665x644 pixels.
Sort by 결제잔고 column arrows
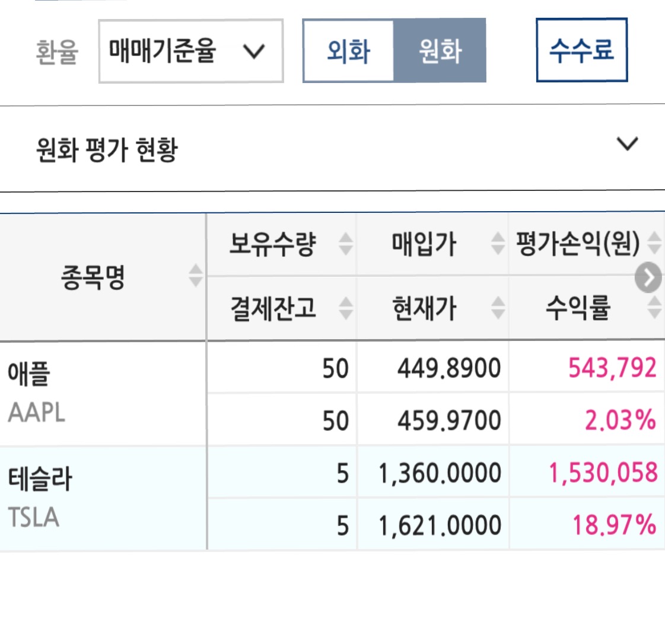click(346, 308)
